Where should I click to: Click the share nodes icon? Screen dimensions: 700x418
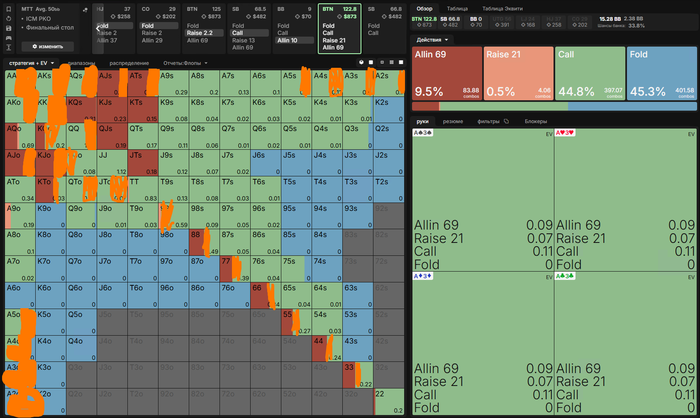coord(85,9)
